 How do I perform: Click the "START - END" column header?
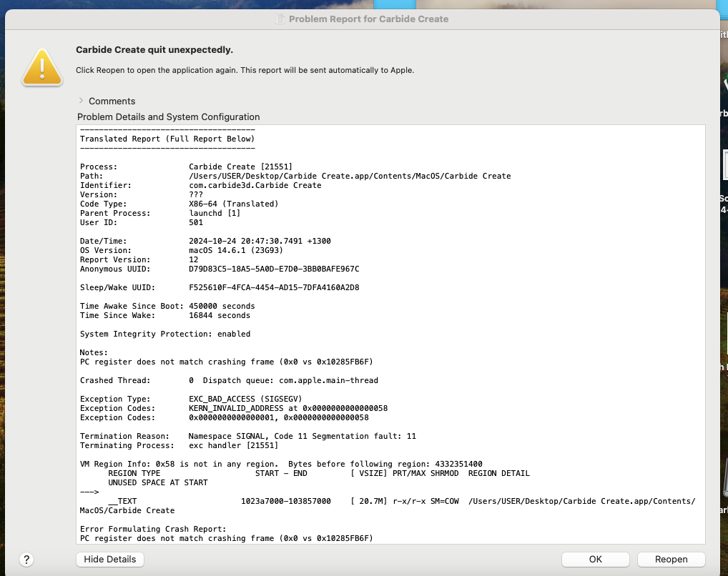coord(281,473)
